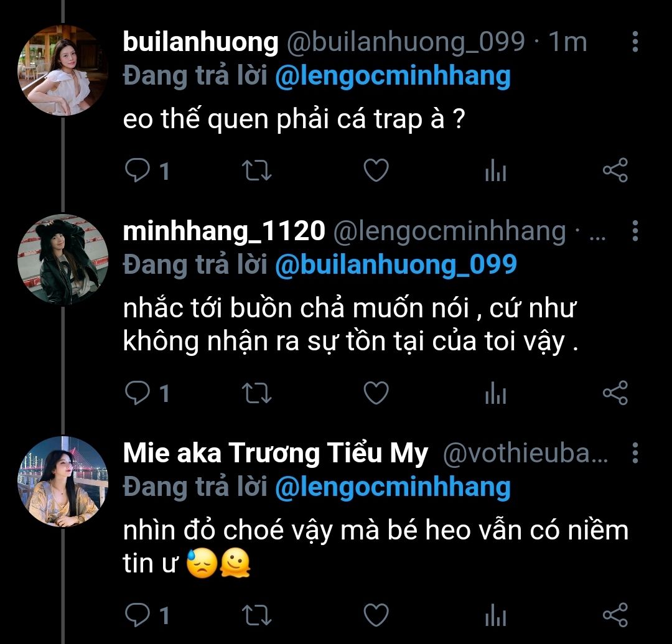Open @lengocminhhang mention in builanhuong's tweet

tap(392, 76)
